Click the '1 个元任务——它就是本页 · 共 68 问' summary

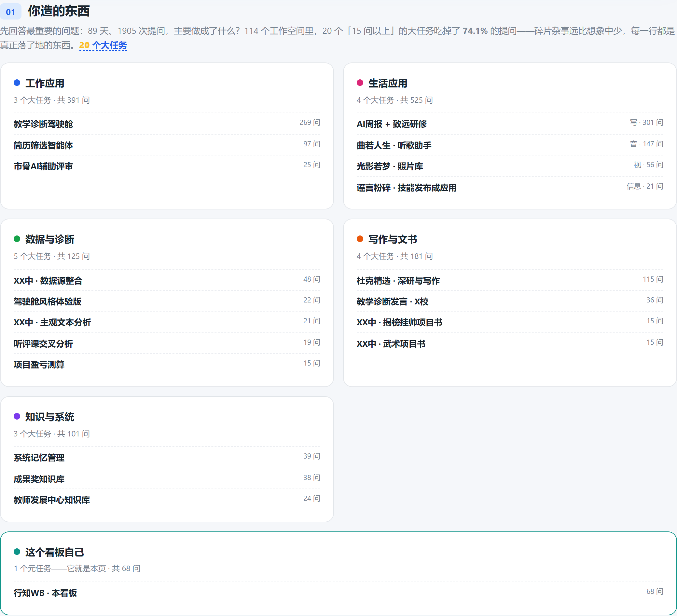(x=77, y=569)
